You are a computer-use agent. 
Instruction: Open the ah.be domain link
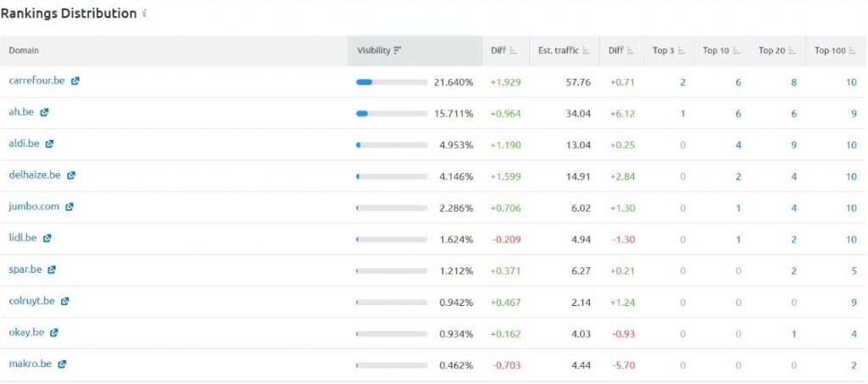(21, 113)
